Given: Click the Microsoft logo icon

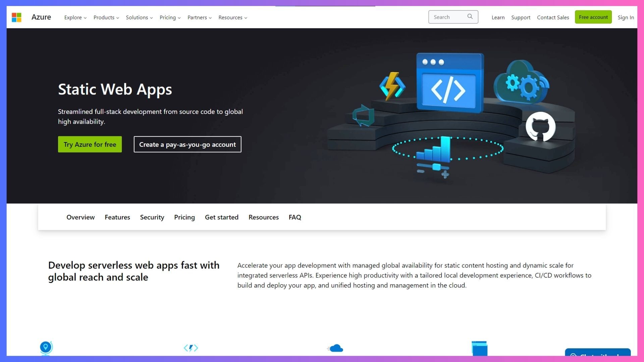Looking at the screenshot, I should coord(16,17).
